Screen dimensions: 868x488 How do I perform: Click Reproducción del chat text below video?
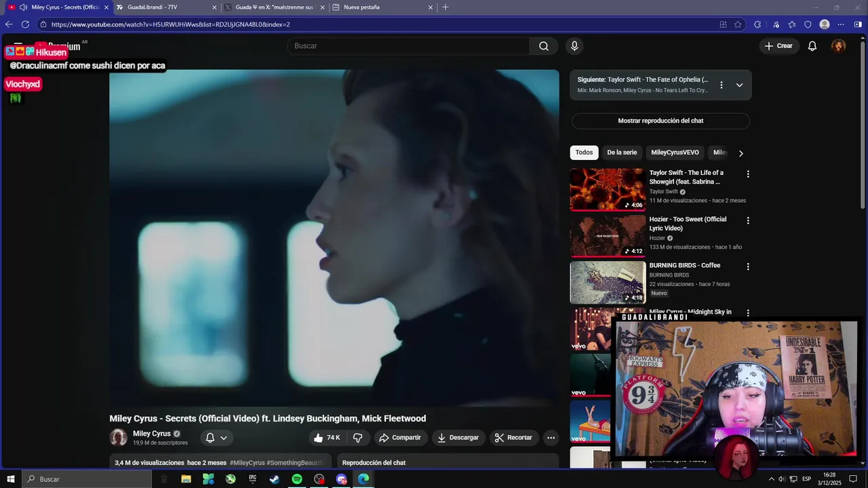pos(374,463)
